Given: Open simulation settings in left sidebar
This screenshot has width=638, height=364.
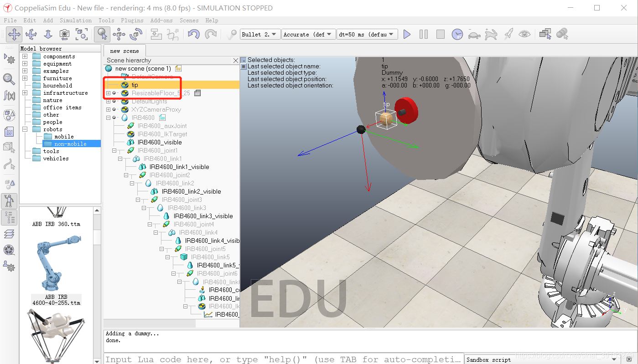Looking at the screenshot, I should tap(9, 59).
